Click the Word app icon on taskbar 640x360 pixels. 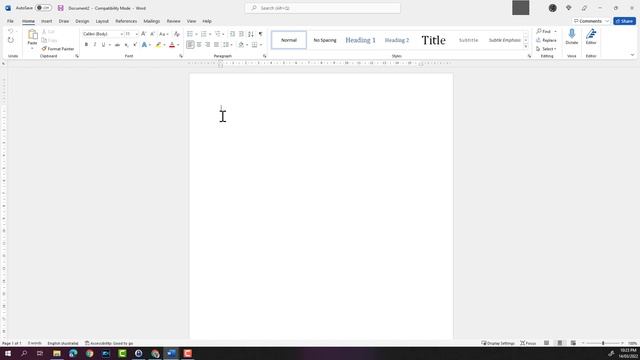click(x=171, y=353)
